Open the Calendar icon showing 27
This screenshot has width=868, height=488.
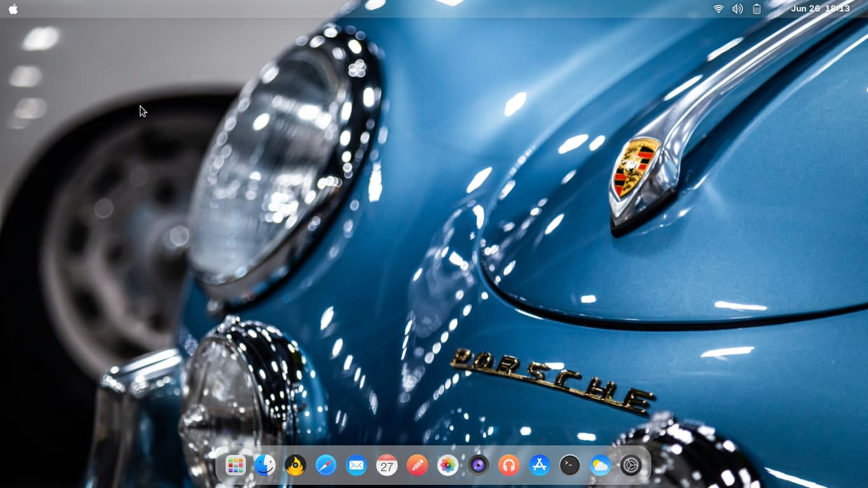[x=387, y=466]
